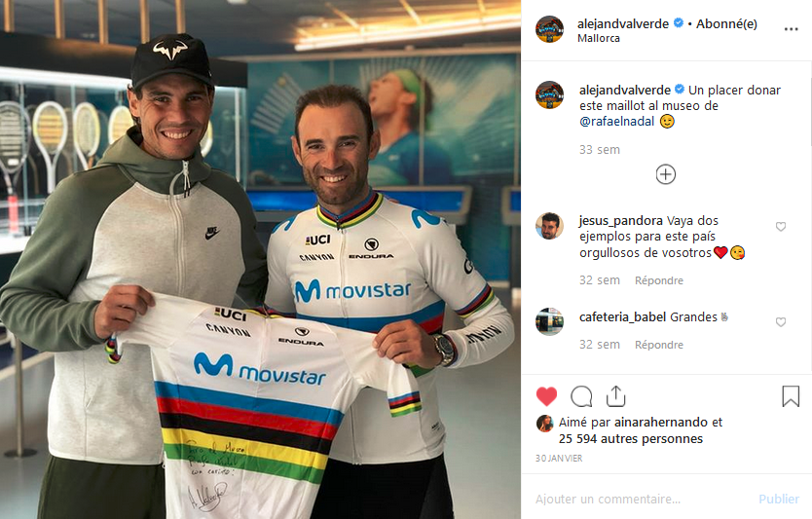Screen dimensions: 812x519
Task: Share the post with upload arrow icon
Action: [615, 396]
